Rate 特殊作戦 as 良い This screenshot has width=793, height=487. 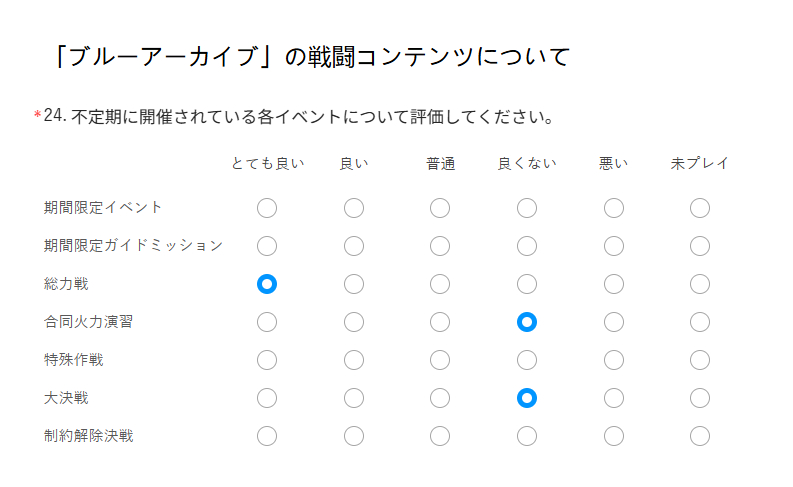click(x=354, y=360)
